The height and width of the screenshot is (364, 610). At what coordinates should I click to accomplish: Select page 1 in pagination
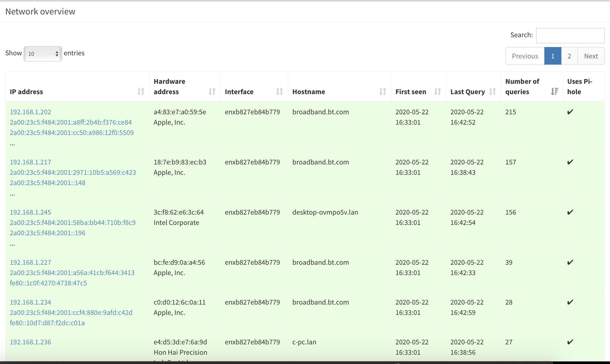point(553,56)
